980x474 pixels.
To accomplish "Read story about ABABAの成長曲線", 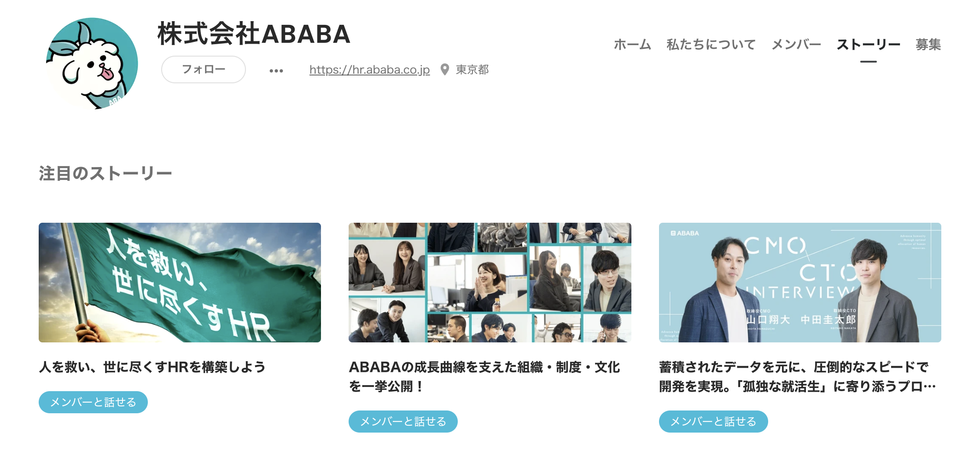I will pos(484,376).
